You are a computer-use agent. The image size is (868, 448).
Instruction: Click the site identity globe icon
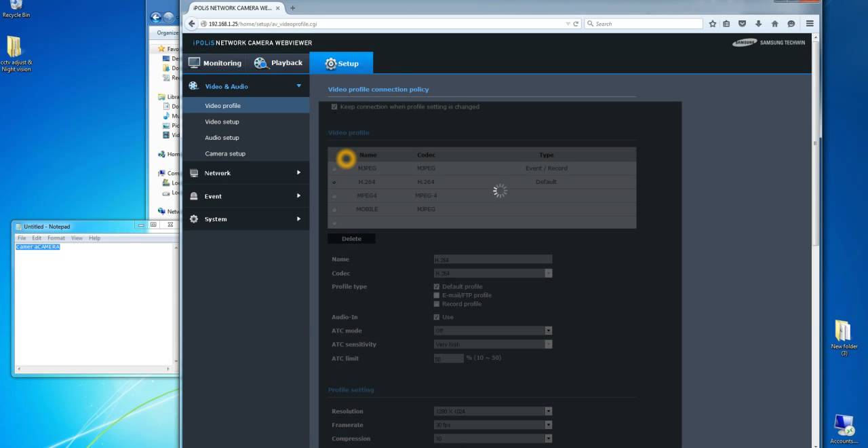pyautogui.click(x=203, y=24)
